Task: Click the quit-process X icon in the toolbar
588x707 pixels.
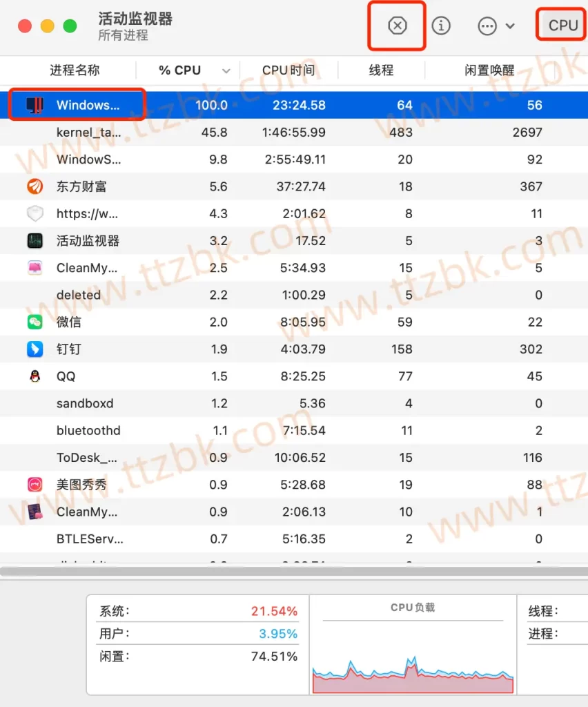Action: [396, 26]
